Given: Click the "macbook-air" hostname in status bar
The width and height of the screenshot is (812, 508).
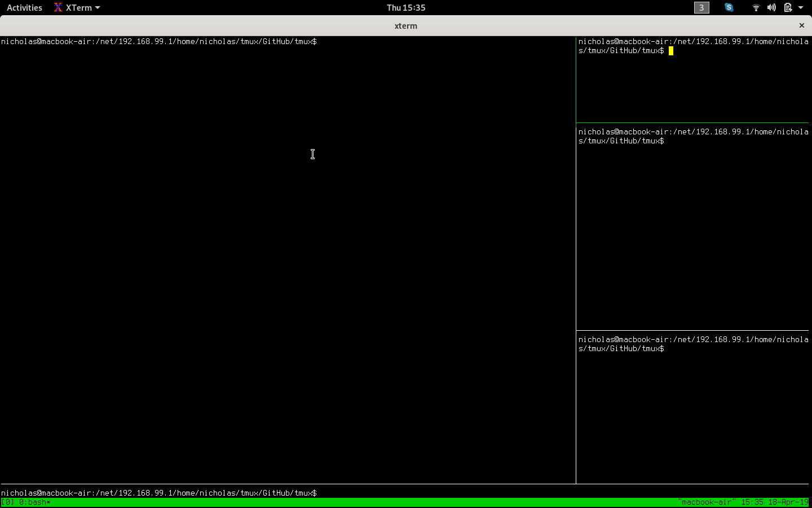Looking at the screenshot, I should tap(707, 502).
